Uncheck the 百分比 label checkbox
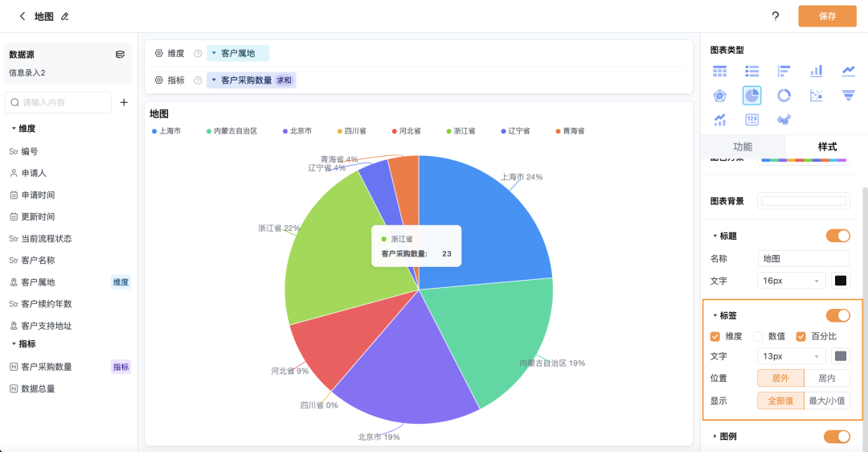The image size is (868, 452). pyautogui.click(x=800, y=336)
